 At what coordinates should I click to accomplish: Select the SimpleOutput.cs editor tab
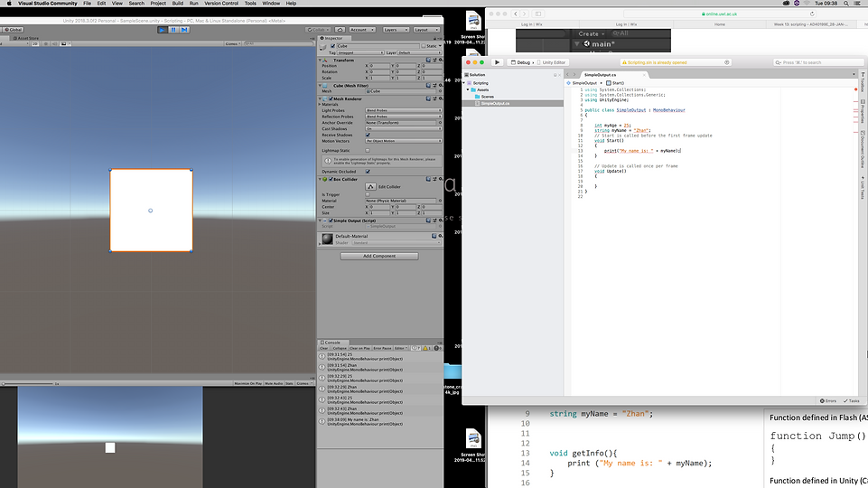point(600,75)
